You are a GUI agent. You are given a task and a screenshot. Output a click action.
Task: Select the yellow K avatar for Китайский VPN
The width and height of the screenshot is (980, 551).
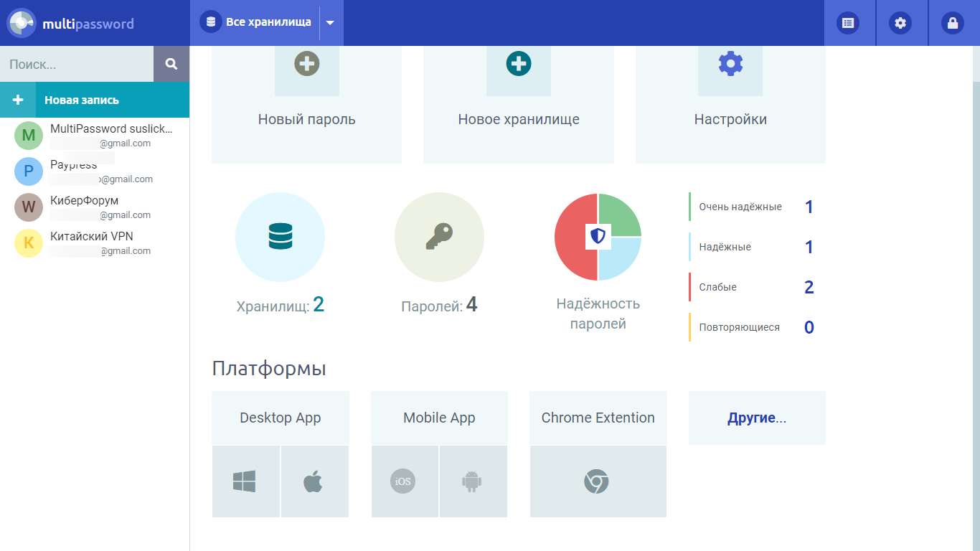tap(29, 243)
